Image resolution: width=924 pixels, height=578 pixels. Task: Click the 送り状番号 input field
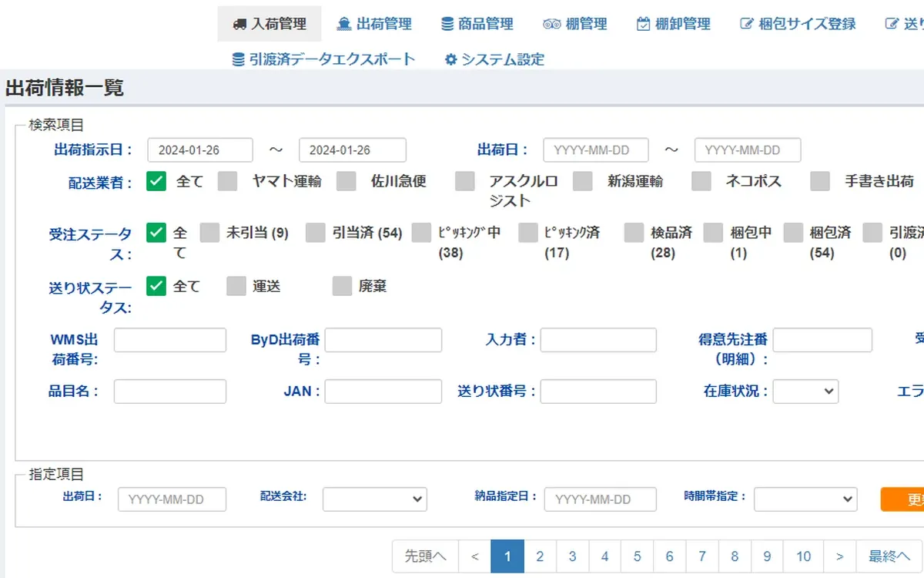[598, 391]
